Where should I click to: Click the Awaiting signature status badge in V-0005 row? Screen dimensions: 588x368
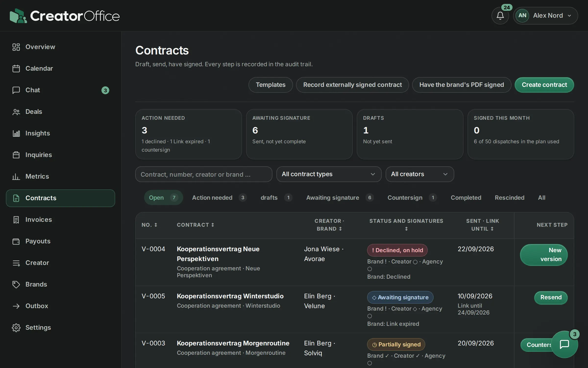400,297
